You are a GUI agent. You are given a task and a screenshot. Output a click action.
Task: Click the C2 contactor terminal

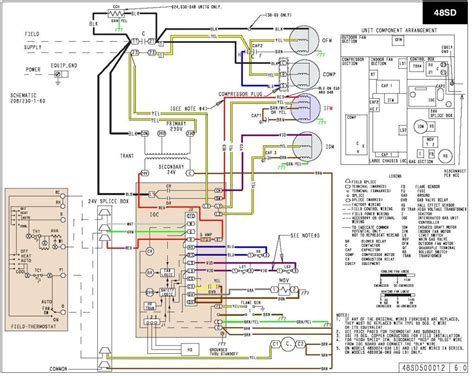point(300,343)
